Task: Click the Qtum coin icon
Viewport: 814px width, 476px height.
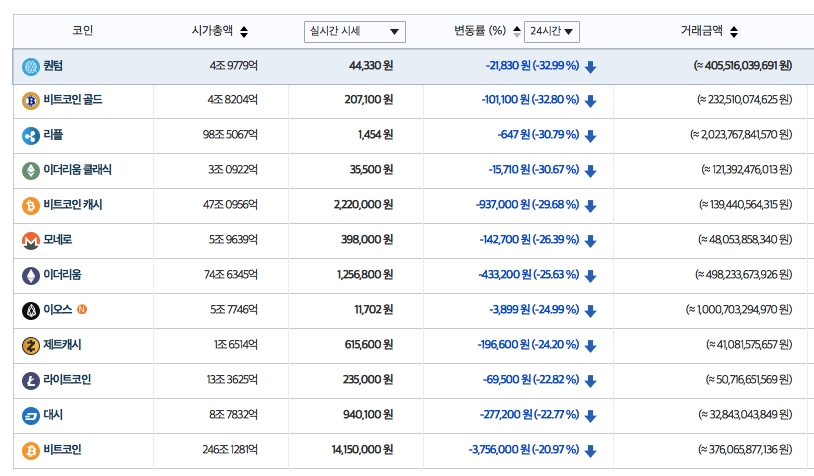Action: click(x=31, y=66)
